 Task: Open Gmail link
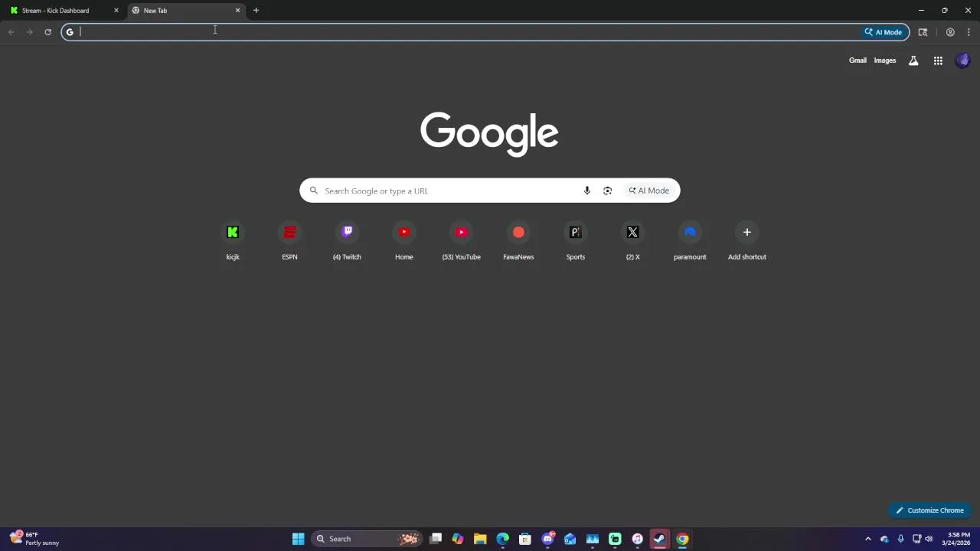pyautogui.click(x=857, y=60)
